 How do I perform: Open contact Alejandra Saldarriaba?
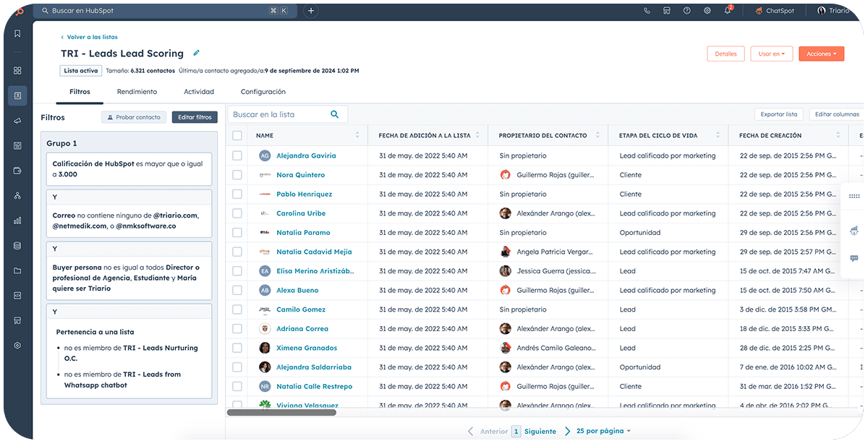coord(314,367)
